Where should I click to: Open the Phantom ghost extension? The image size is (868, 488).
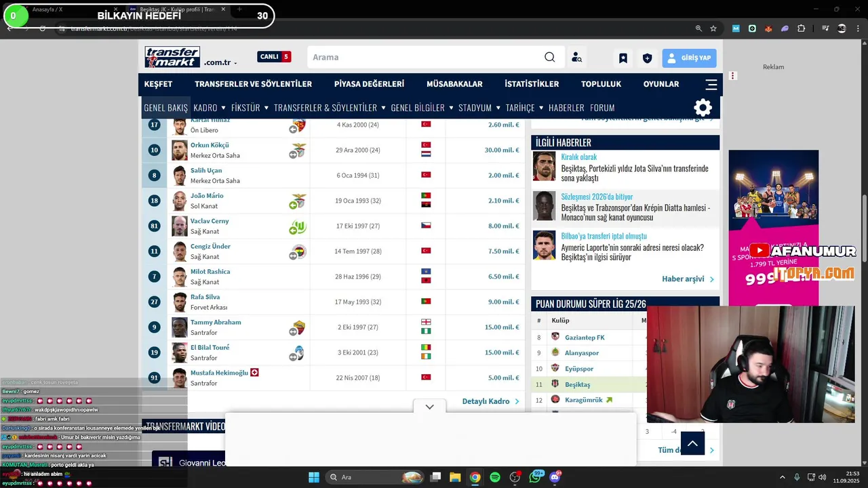(785, 28)
